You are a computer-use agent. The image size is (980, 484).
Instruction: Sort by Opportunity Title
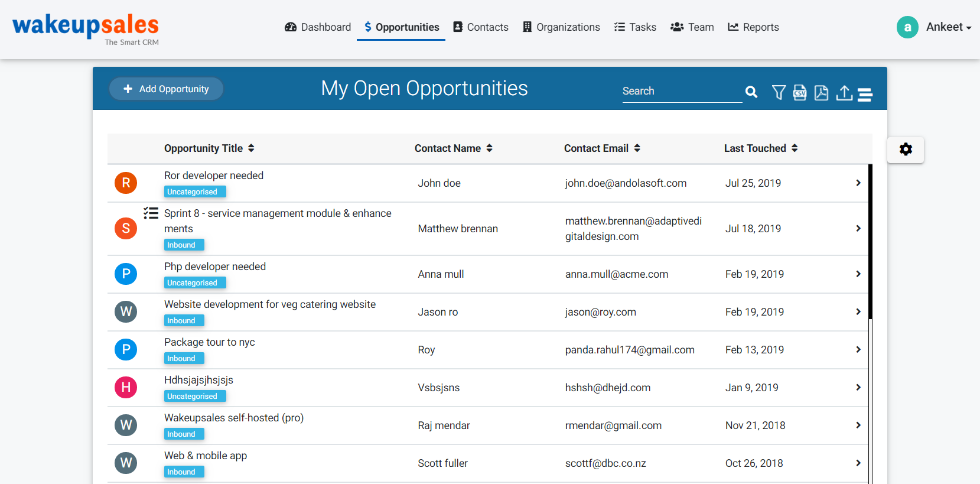pos(209,148)
